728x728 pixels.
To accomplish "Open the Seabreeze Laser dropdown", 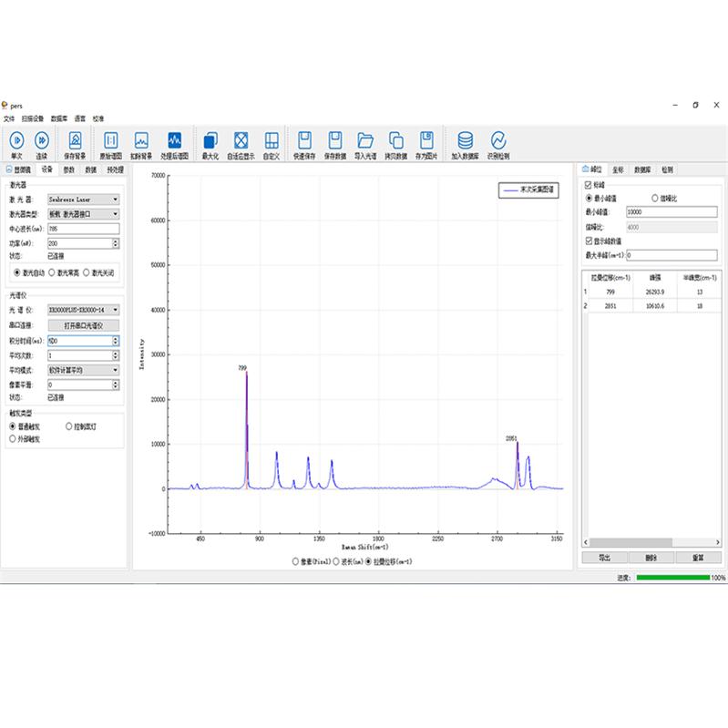I will click(84, 199).
